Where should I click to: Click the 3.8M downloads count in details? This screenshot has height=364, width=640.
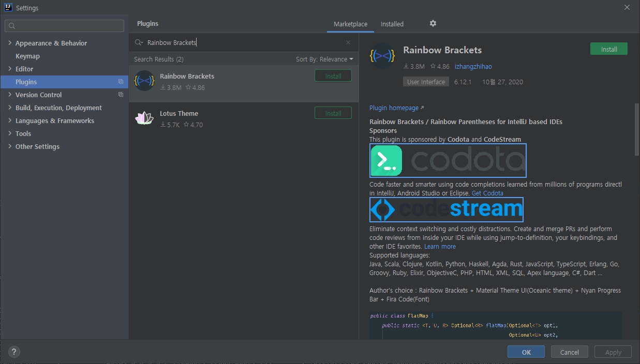coord(414,66)
